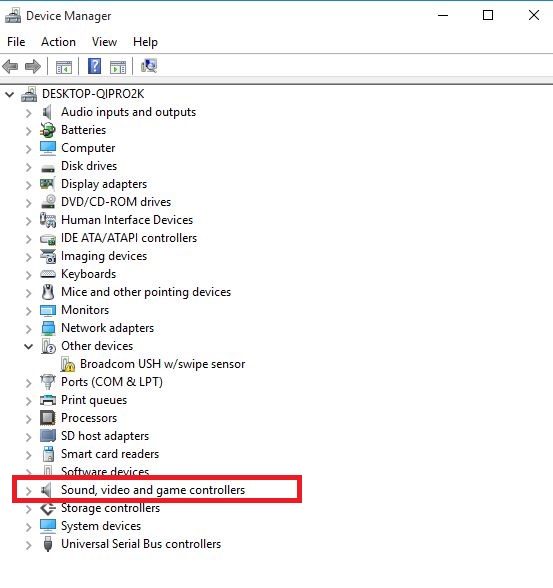Expand Audio inputs and outputs chevron
Viewport: 553px width, 588px height.
pos(28,112)
